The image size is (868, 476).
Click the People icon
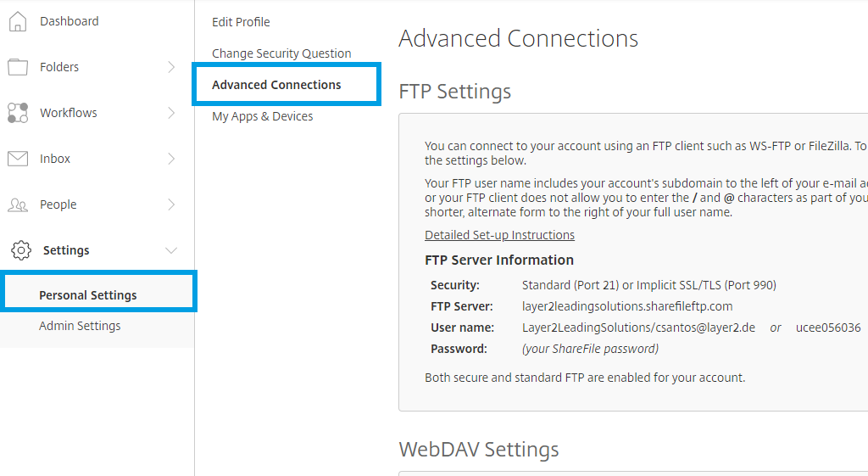coord(18,204)
